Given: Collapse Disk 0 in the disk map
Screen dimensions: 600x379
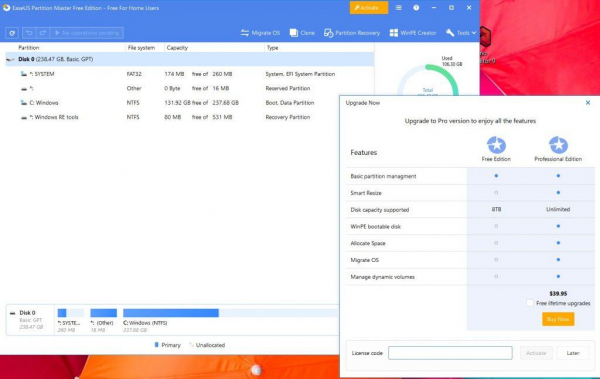Looking at the screenshot, I should pyautogui.click(x=12, y=313).
